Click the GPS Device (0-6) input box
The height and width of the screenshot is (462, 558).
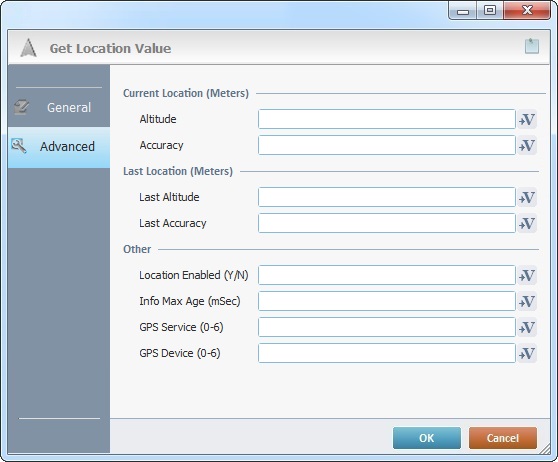pyautogui.click(x=386, y=353)
